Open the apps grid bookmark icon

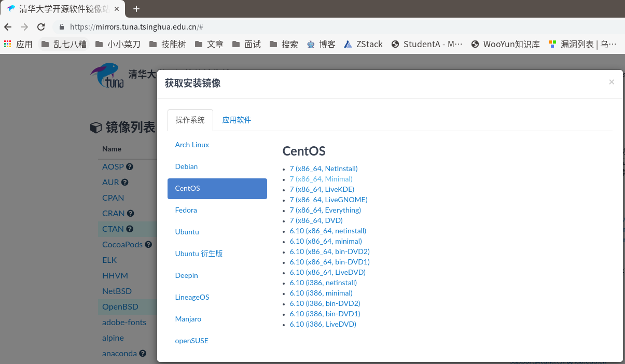(x=7, y=44)
